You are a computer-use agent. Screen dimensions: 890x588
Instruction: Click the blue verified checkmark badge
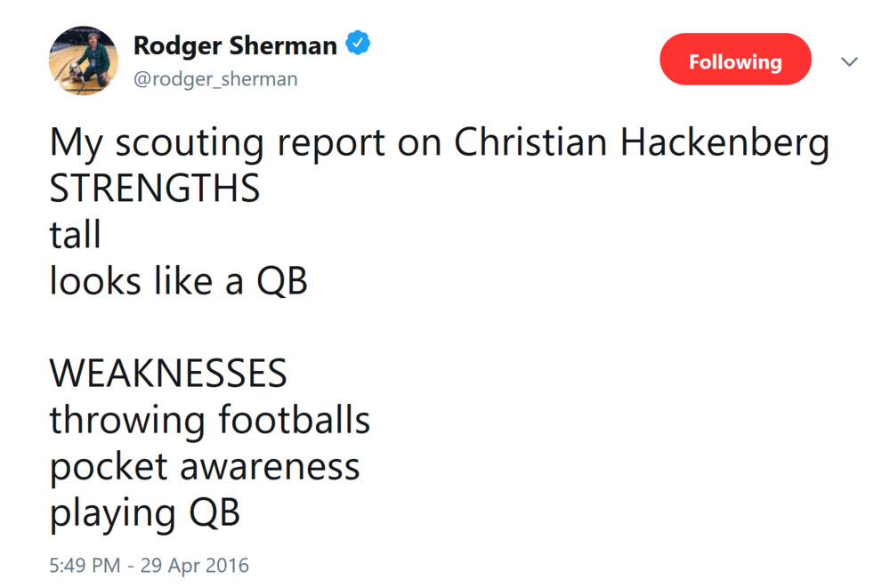point(358,43)
